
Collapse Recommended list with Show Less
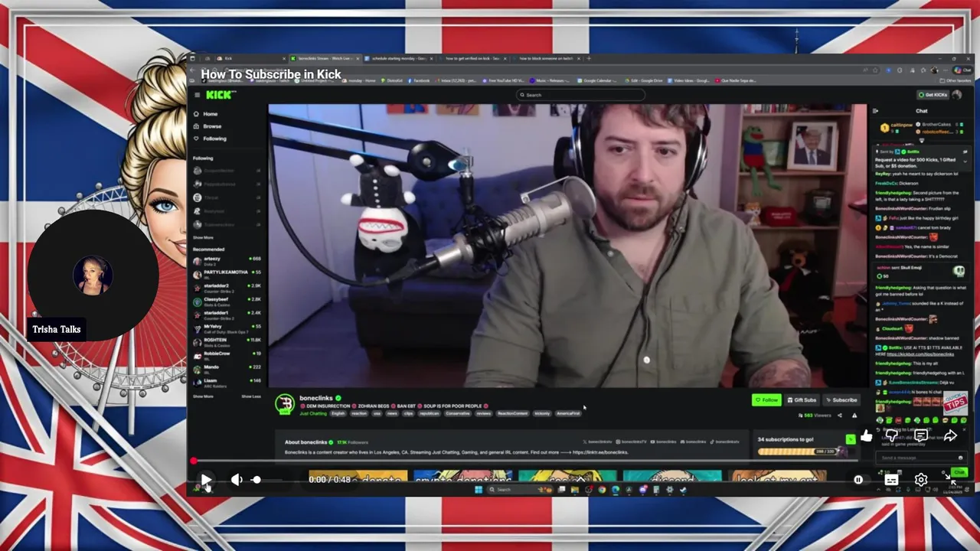tap(251, 396)
